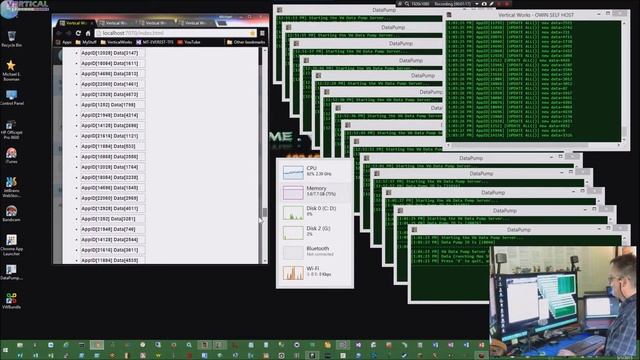Switch to the third Vertical Works tab
This screenshot has width=640, height=360.
point(155,23)
